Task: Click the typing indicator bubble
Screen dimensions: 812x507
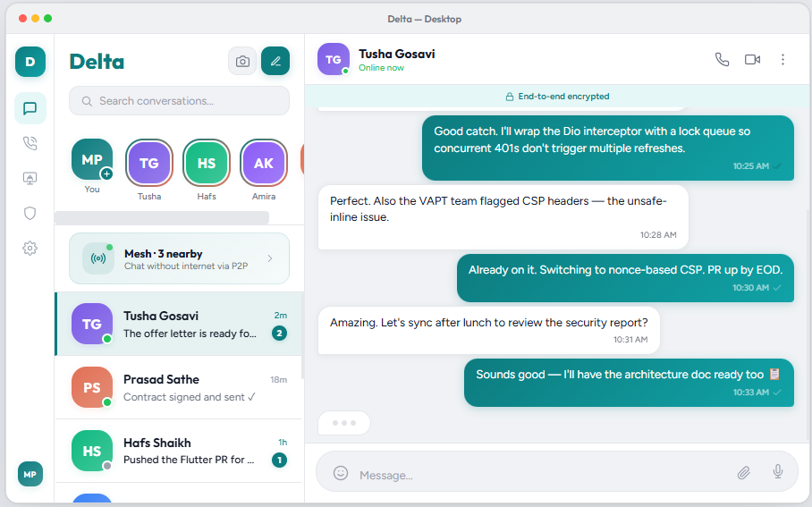Action: click(x=344, y=423)
